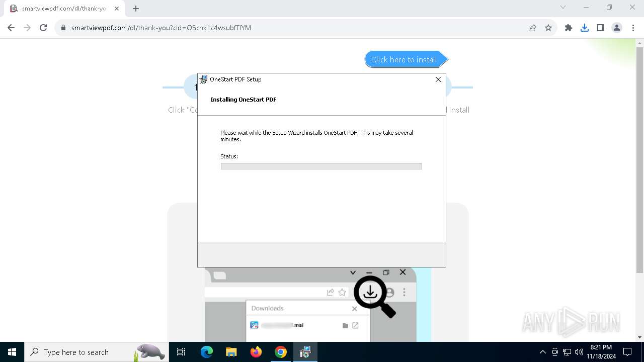Click the Chrome forward arrow
This screenshot has height=362, width=644.
pyautogui.click(x=27, y=28)
